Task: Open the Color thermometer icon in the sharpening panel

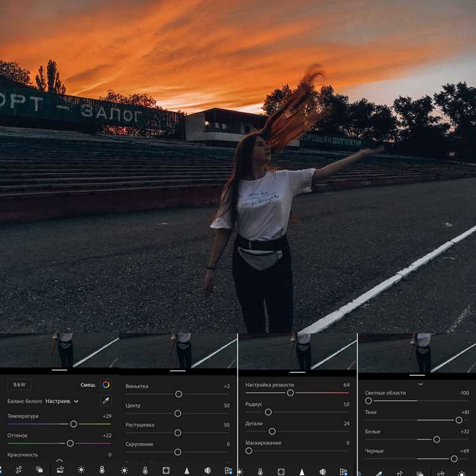Action: pyautogui.click(x=260, y=472)
